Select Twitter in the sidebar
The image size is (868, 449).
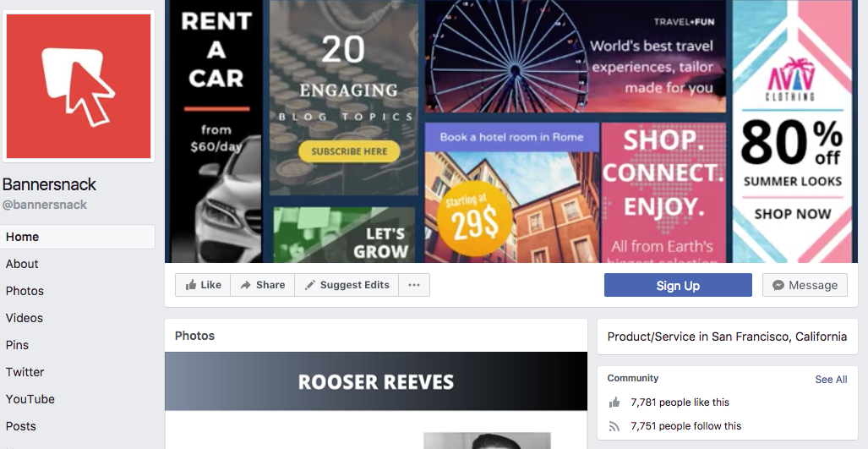[x=25, y=373]
